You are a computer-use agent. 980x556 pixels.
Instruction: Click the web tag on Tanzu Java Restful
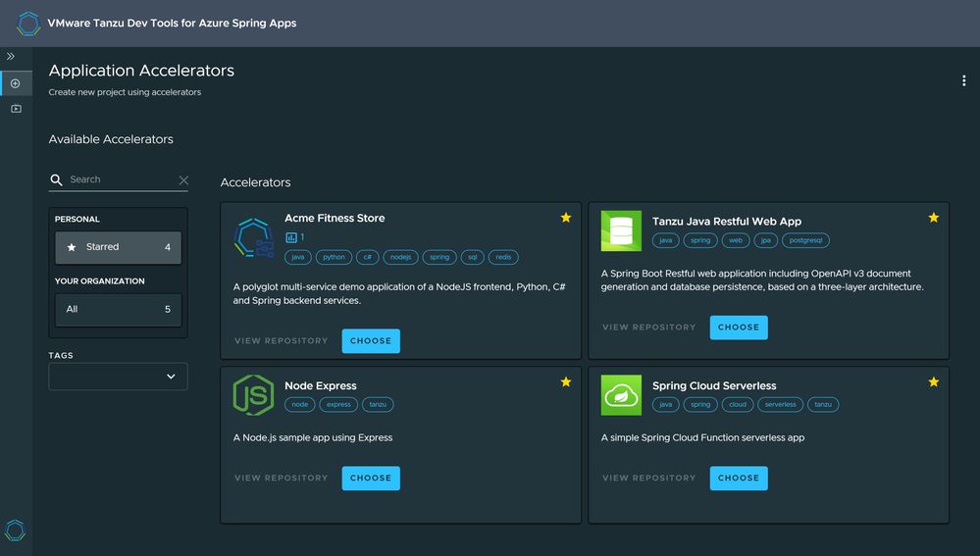736,240
